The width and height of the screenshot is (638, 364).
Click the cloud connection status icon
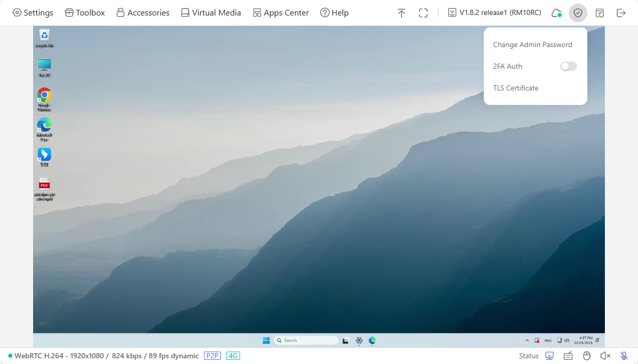[556, 13]
